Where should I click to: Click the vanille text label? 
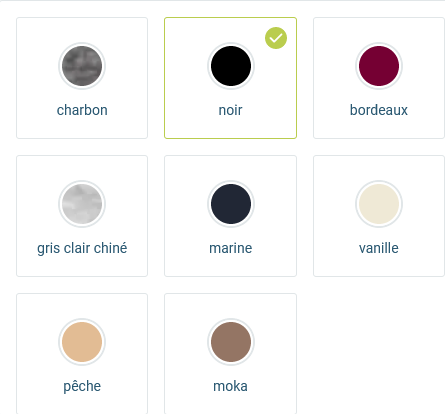(379, 248)
